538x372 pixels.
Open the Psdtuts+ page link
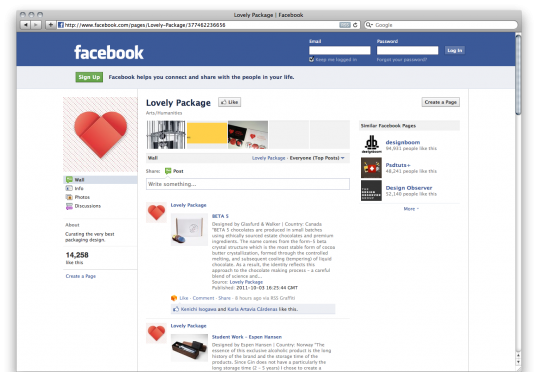tap(398, 165)
